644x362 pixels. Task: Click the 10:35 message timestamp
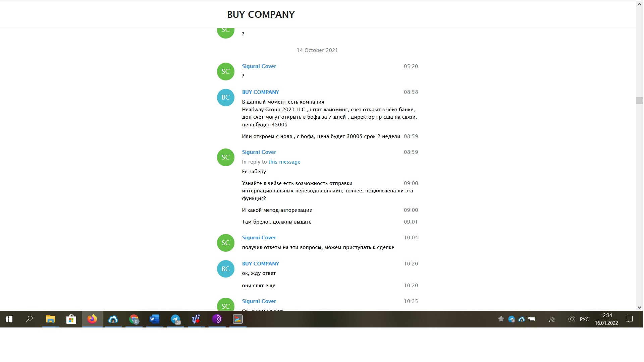coord(411,301)
